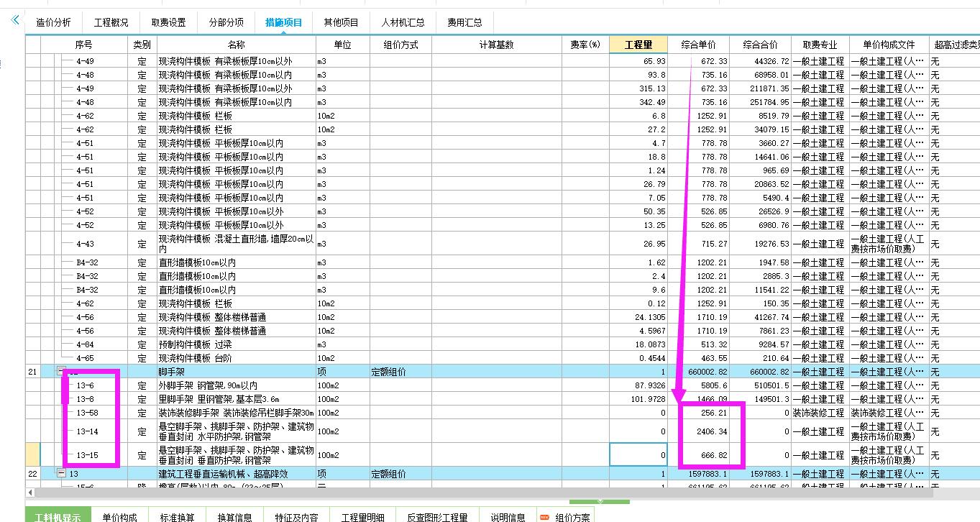Click the 2406.34 unit price cell
The width and height of the screenshot is (980, 522).
[699, 431]
